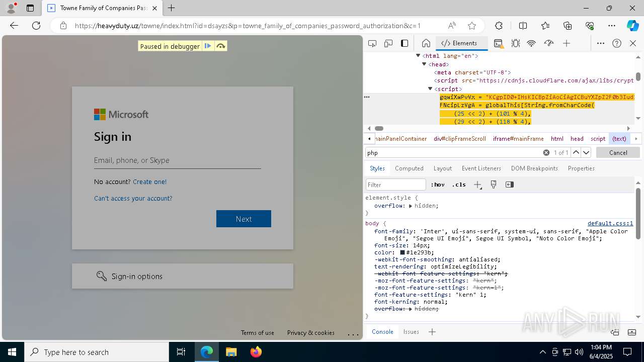Toggle .cls element classes panel
This screenshot has height=362, width=644.
tap(459, 185)
